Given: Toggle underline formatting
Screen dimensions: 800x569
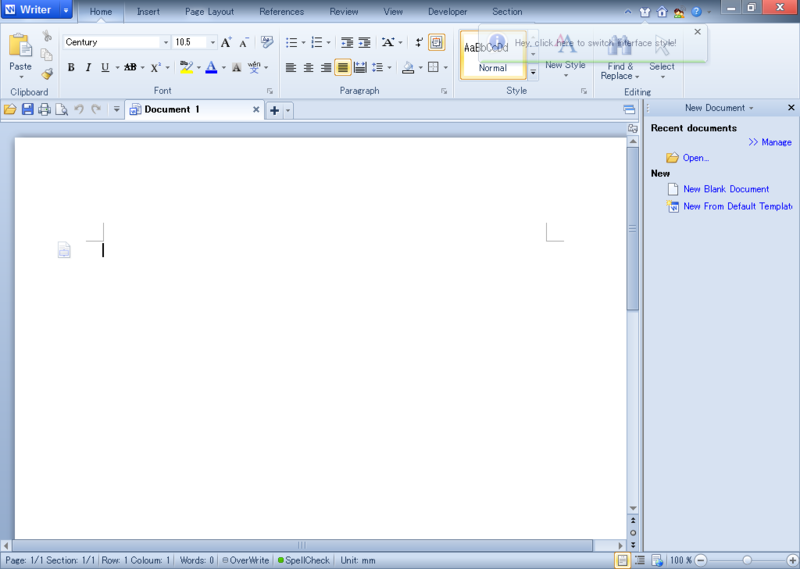Looking at the screenshot, I should pos(105,67).
